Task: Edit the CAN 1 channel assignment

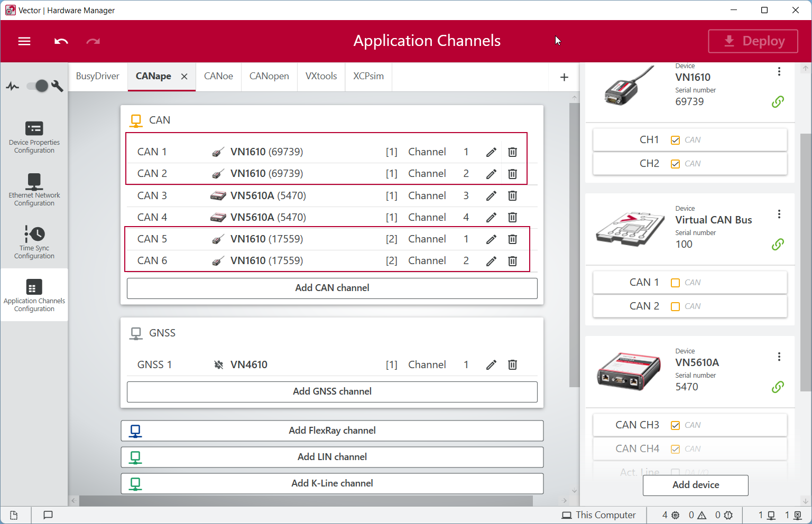Action: 491,152
